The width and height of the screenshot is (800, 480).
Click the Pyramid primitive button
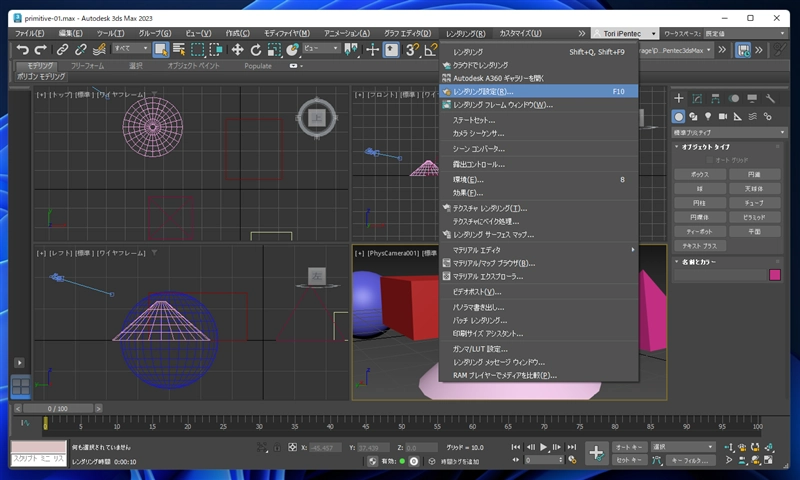click(x=755, y=217)
